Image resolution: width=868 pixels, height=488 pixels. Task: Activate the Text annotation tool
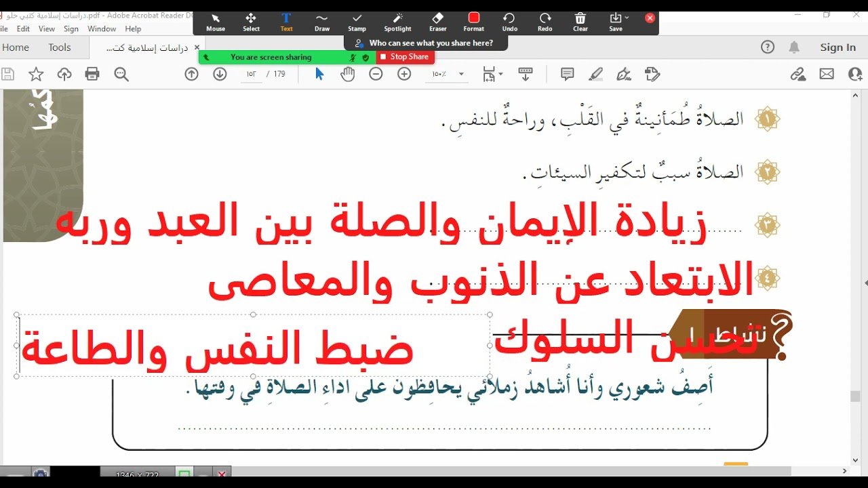point(286,22)
